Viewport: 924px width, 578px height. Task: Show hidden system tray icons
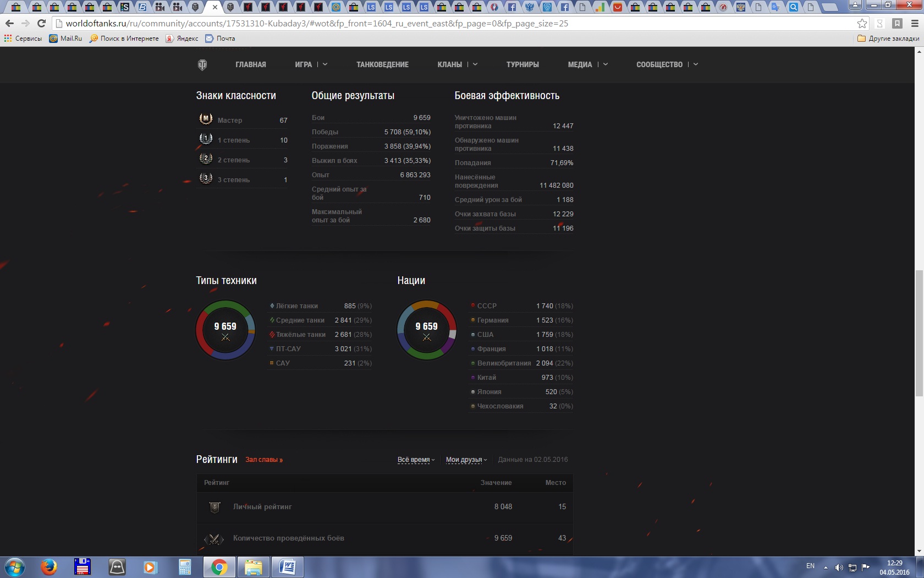click(826, 568)
